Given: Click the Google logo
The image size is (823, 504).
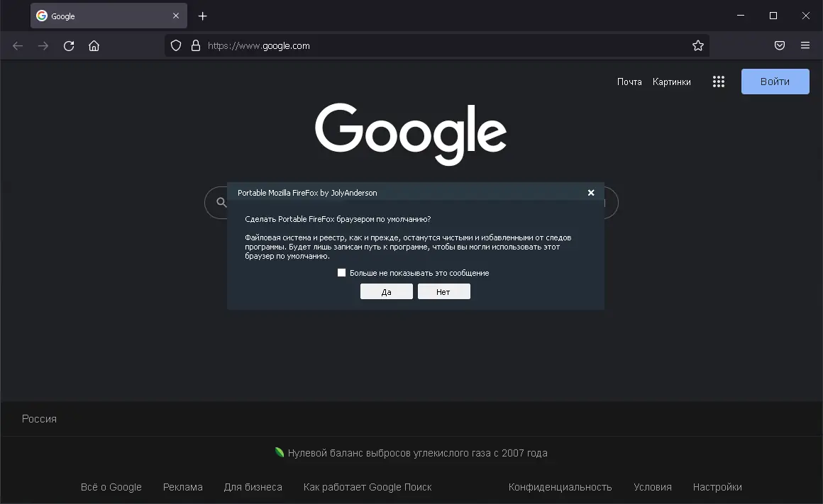Looking at the screenshot, I should [x=411, y=134].
